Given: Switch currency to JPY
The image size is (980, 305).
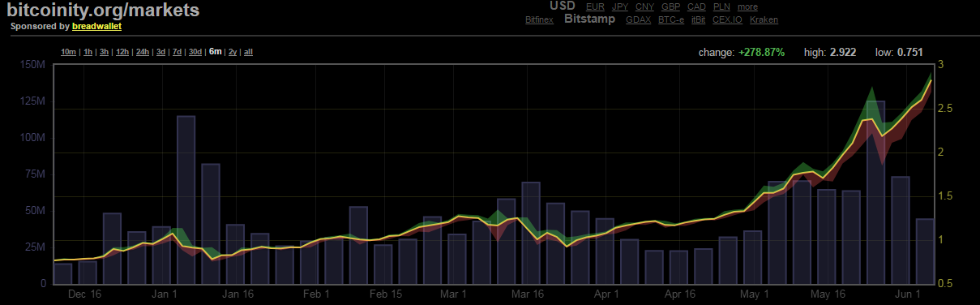Looking at the screenshot, I should [620, 6].
